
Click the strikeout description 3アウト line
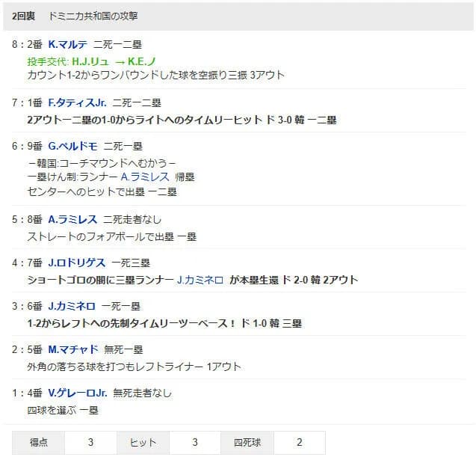156,75
